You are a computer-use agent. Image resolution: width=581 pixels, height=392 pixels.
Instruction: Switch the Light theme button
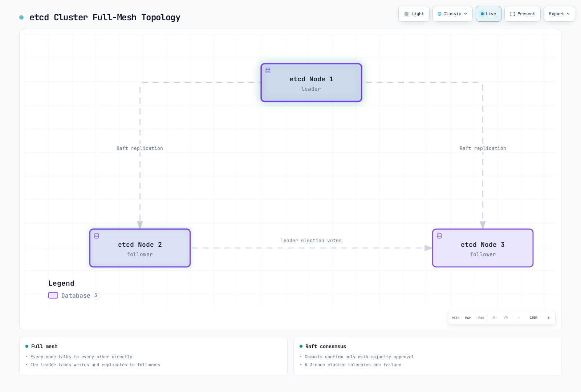coord(414,14)
